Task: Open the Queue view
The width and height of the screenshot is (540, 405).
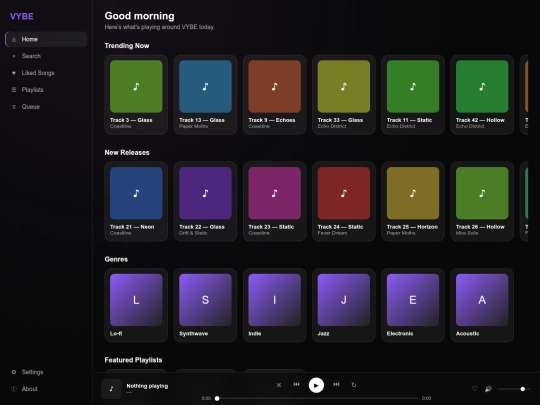Action: [46, 107]
